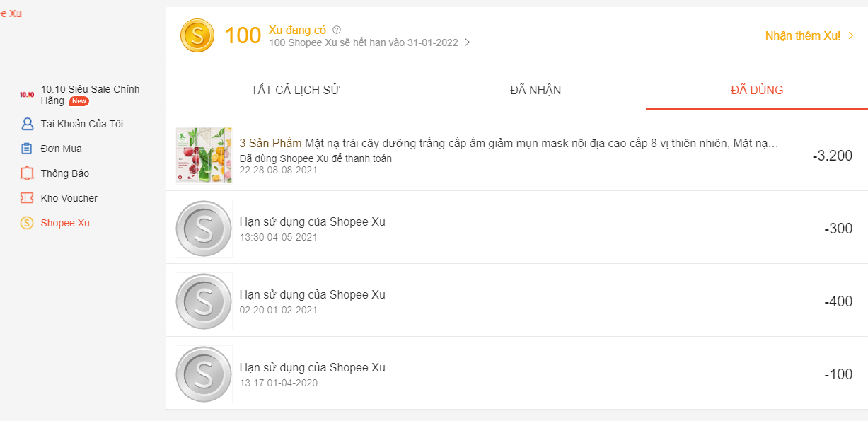This screenshot has width=868, height=421.
Task: Click silver coin thumbnail dated 04-05-2021
Action: 204,229
